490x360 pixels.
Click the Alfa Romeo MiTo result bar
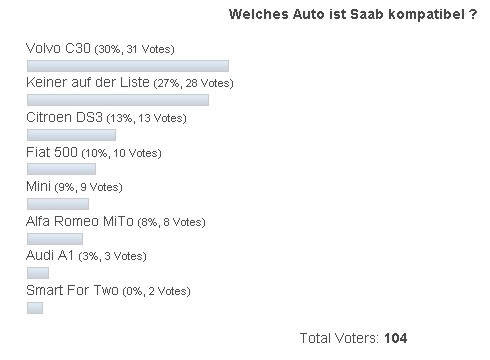click(55, 239)
